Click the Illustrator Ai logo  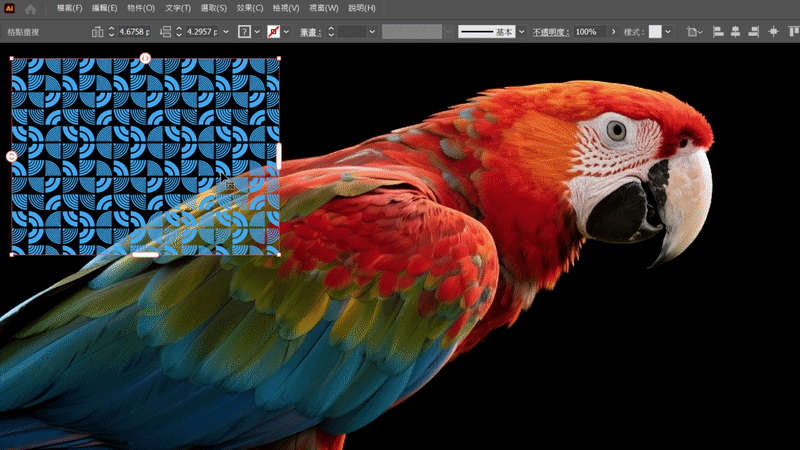(9, 8)
